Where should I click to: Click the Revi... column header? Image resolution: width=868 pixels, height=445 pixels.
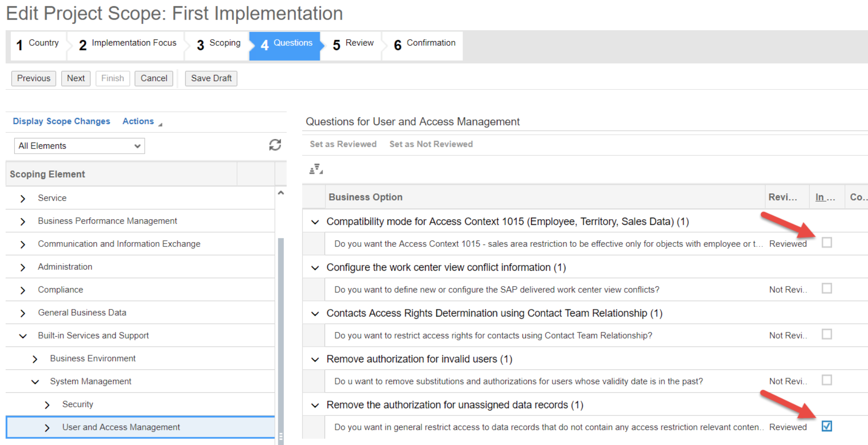click(x=787, y=197)
